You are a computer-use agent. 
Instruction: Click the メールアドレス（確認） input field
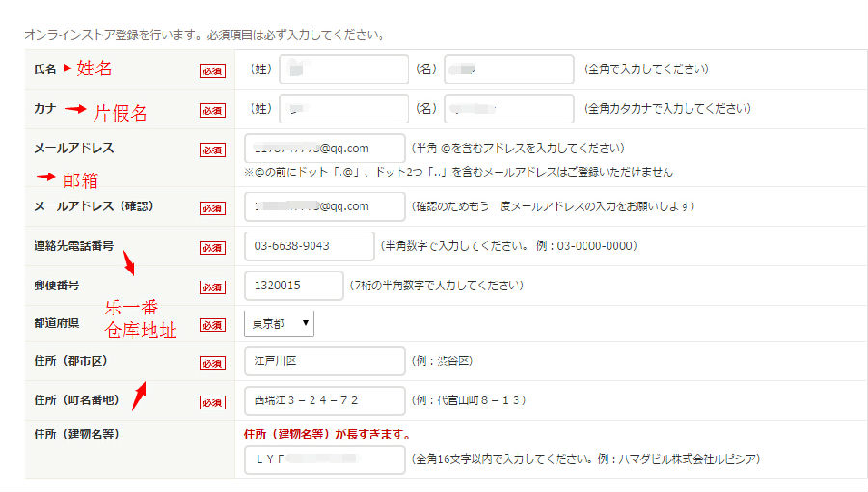coord(324,206)
